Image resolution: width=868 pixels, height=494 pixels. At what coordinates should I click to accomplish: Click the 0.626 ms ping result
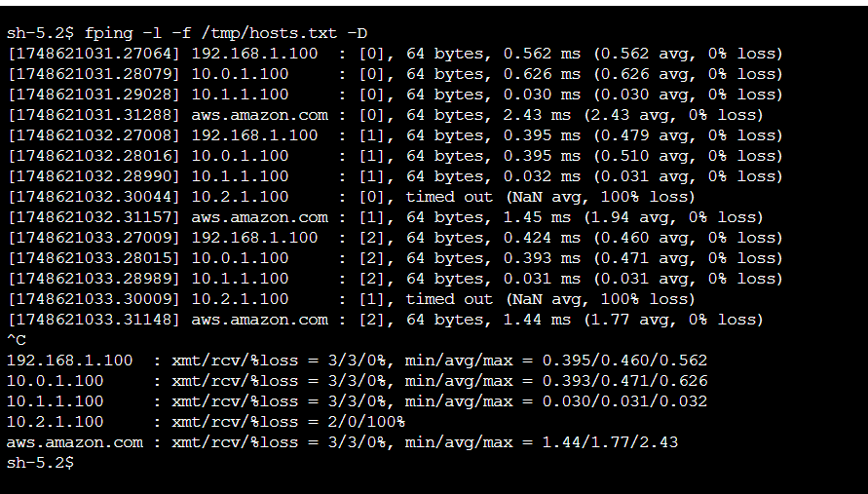(542, 74)
